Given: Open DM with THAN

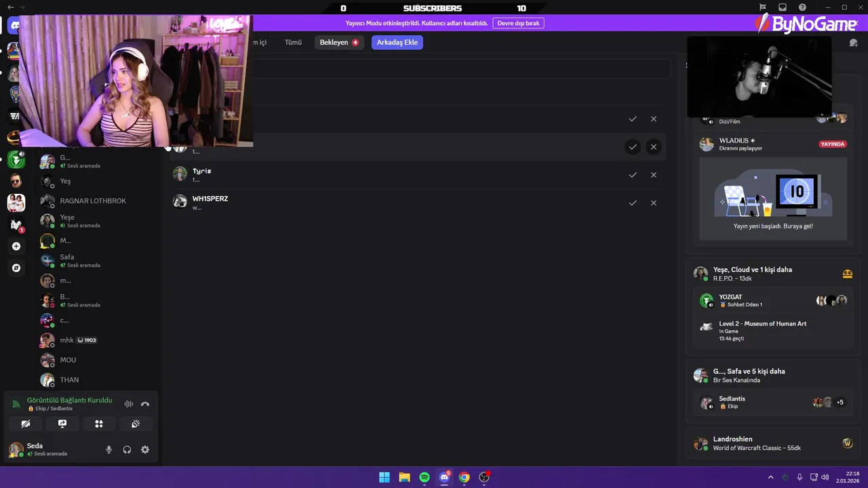Looking at the screenshot, I should pyautogui.click(x=99, y=380).
